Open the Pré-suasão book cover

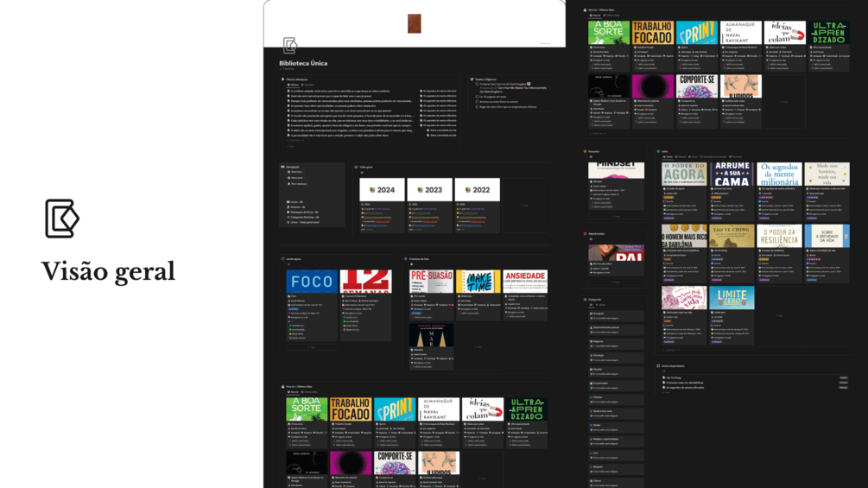431,281
